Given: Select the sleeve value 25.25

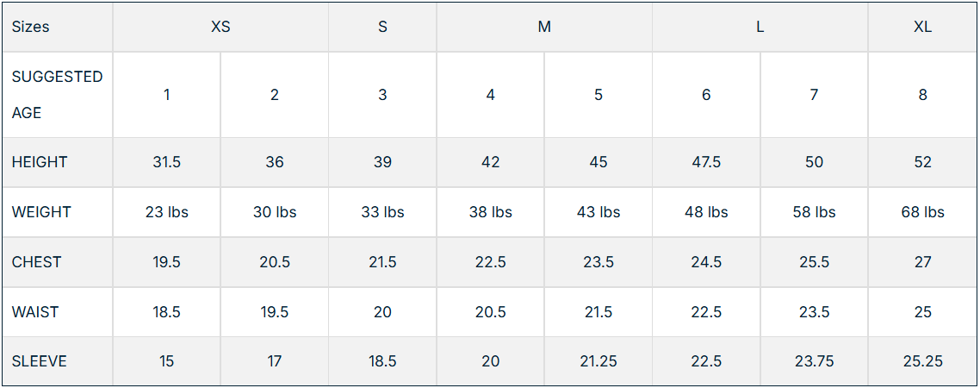Looking at the screenshot, I should click(x=922, y=361).
